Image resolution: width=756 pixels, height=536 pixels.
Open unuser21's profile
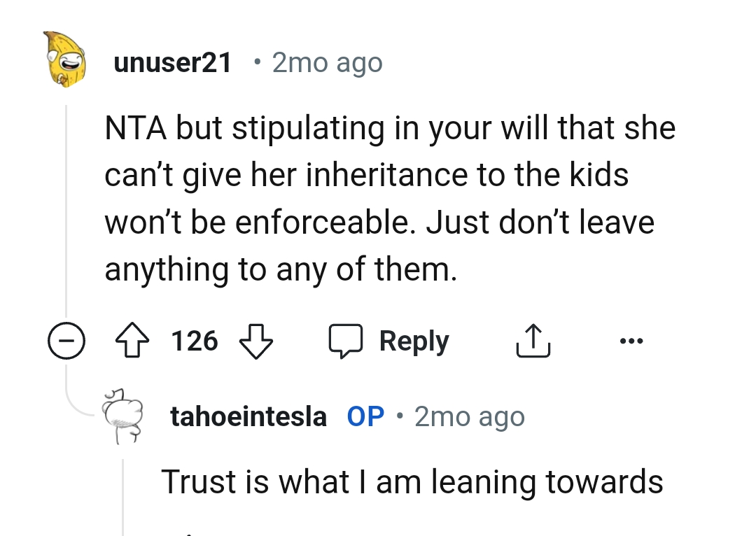click(x=172, y=62)
